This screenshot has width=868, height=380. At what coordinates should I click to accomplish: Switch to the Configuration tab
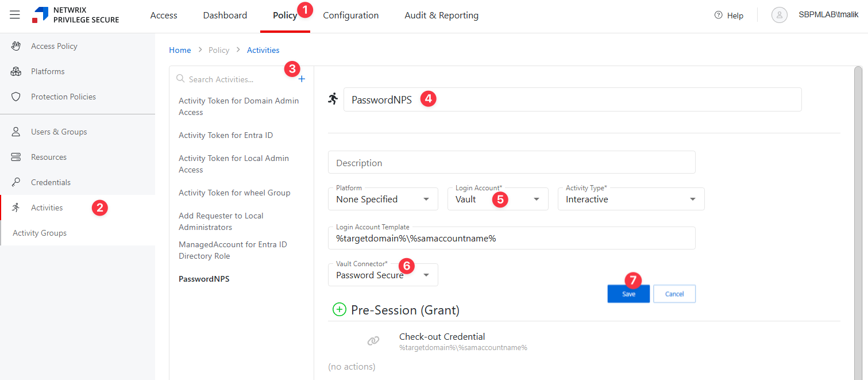click(x=350, y=16)
